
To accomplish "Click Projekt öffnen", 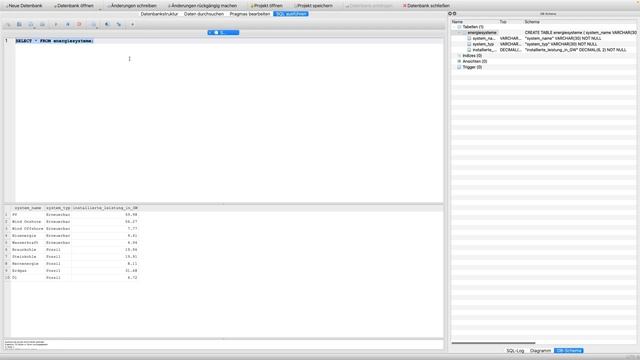I will (x=266, y=6).
